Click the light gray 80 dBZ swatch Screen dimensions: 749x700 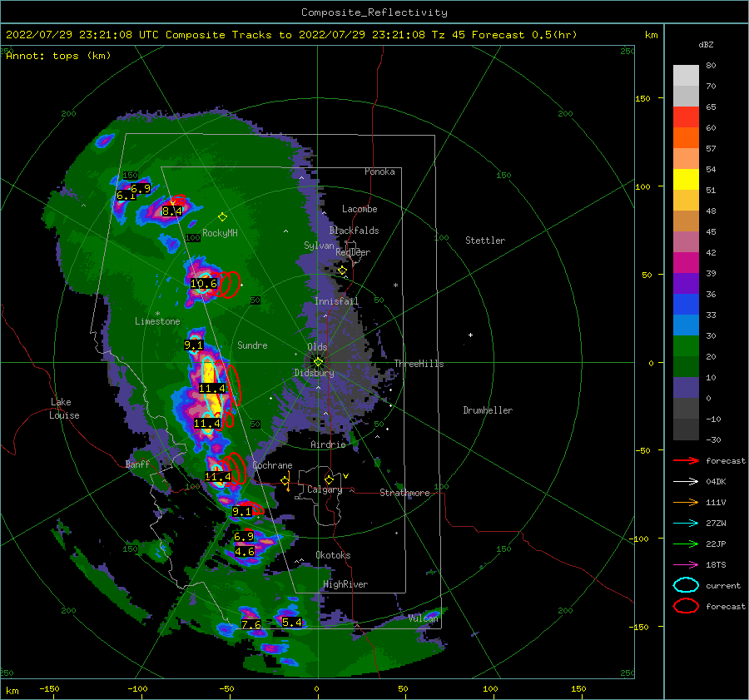pyautogui.click(x=686, y=76)
